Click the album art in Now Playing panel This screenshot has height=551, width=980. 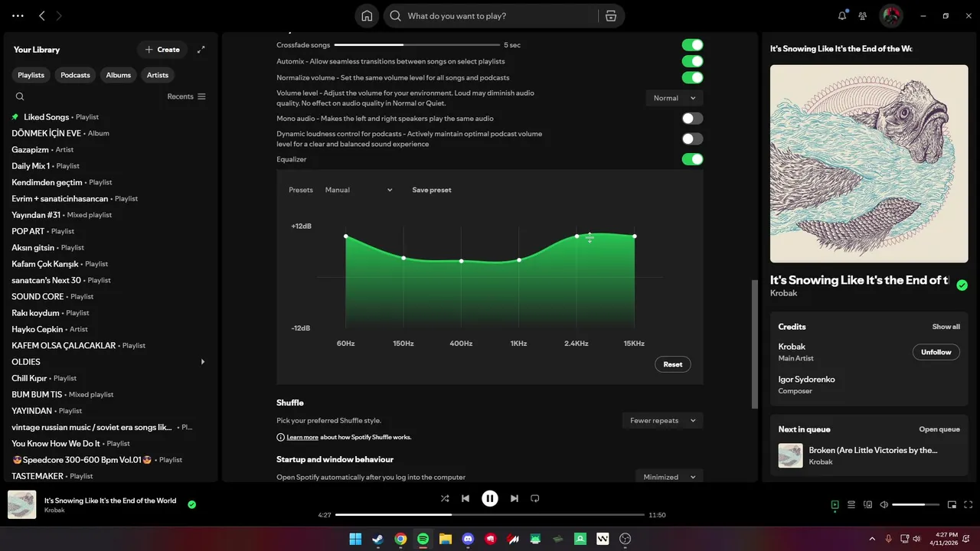pos(869,164)
